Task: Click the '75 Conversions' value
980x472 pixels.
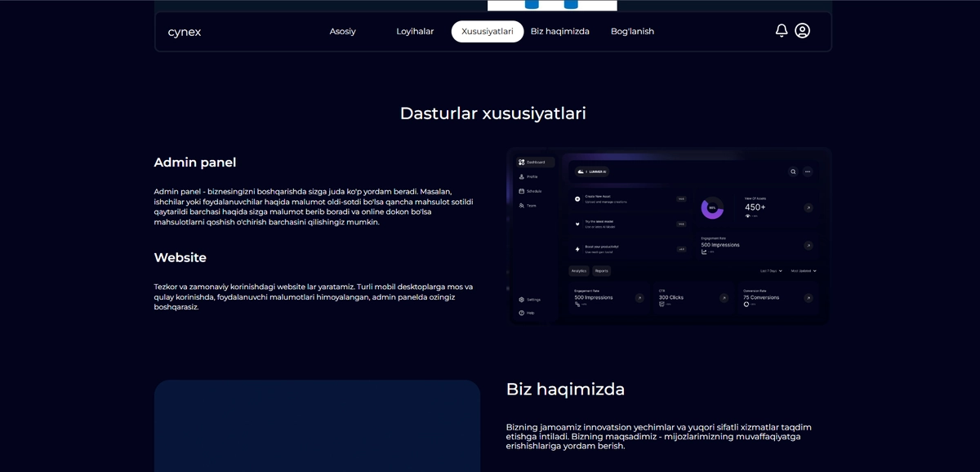Action: tap(761, 297)
